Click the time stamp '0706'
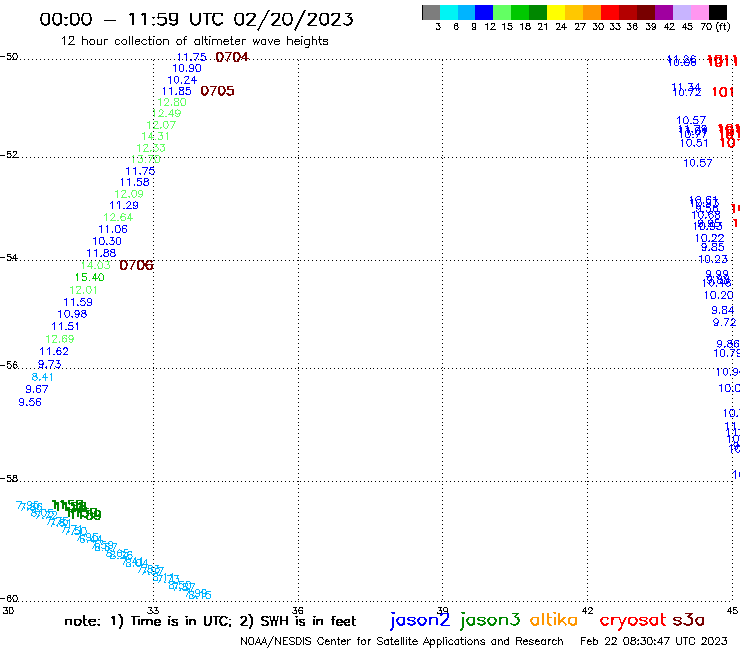 136,265
